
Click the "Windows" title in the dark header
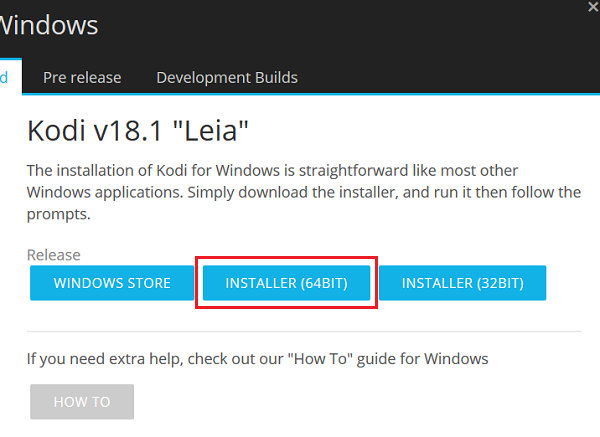point(48,24)
